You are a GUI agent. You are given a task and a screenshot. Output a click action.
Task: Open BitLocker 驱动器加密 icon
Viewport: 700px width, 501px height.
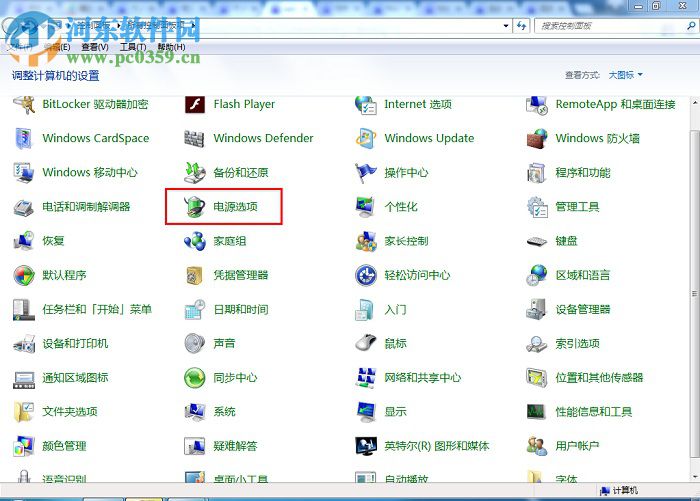pyautogui.click(x=24, y=104)
